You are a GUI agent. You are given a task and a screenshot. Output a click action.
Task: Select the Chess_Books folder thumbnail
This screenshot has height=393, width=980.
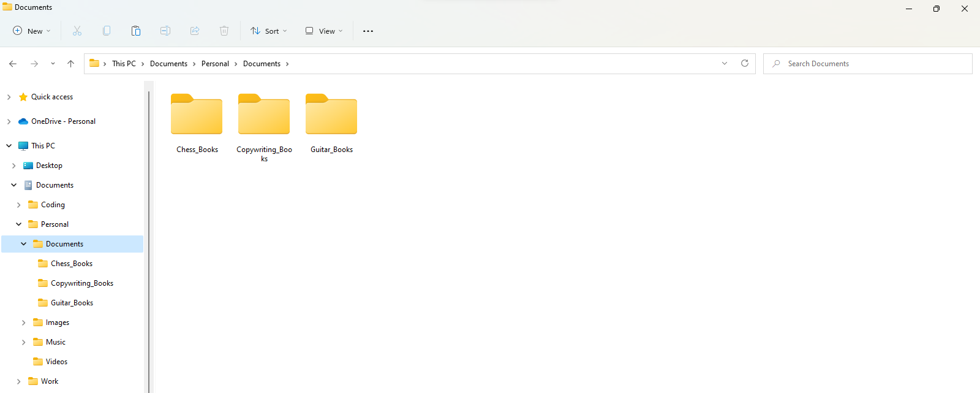point(197,115)
